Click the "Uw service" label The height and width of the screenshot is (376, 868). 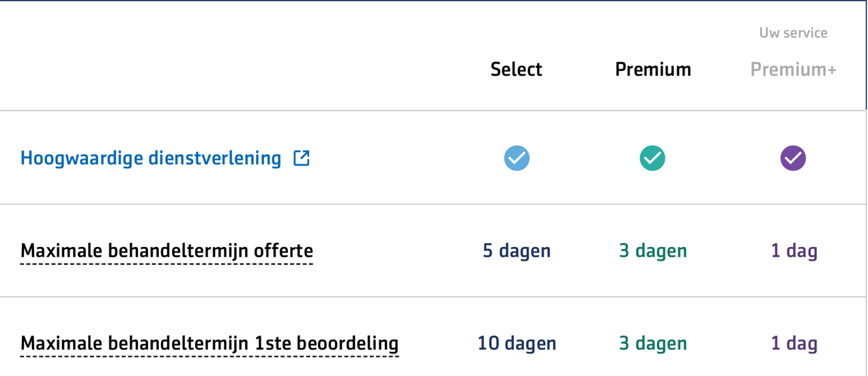pos(793,33)
